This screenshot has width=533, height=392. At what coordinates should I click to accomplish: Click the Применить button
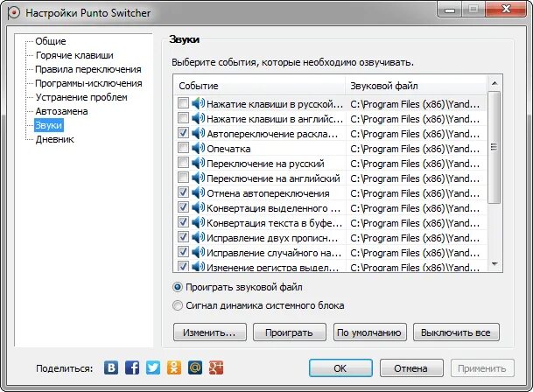pyautogui.click(x=482, y=368)
